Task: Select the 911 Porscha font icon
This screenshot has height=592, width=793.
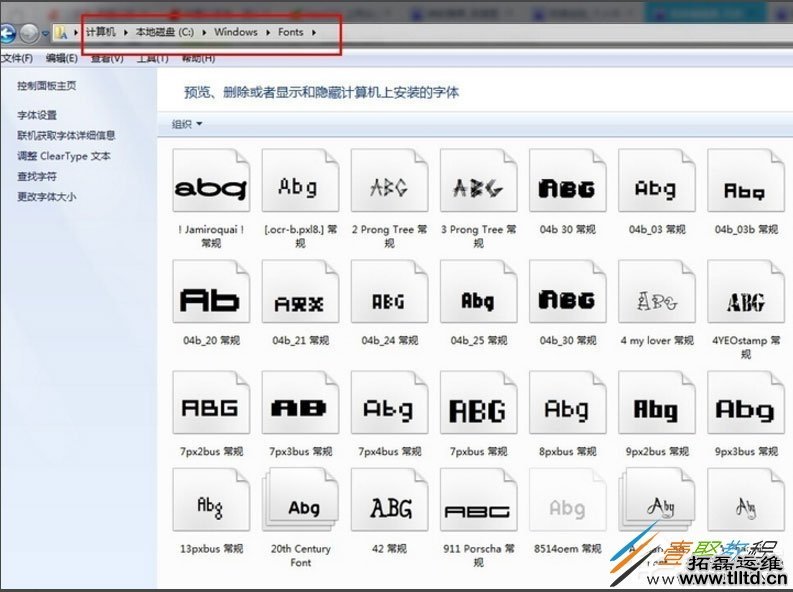Action: coord(478,499)
